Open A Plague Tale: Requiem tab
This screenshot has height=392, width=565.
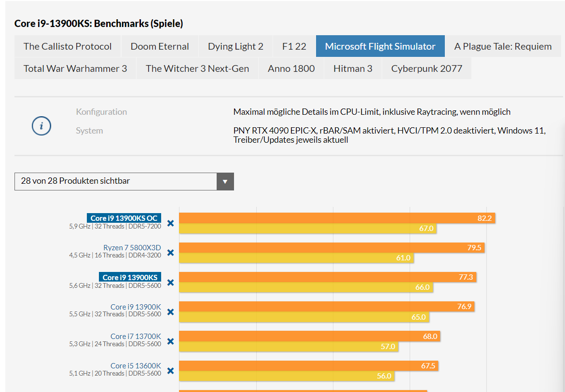tap(503, 46)
